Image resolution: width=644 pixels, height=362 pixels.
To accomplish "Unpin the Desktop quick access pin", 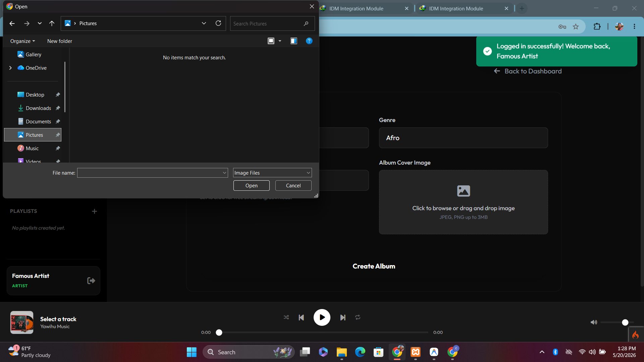I will coord(58,95).
